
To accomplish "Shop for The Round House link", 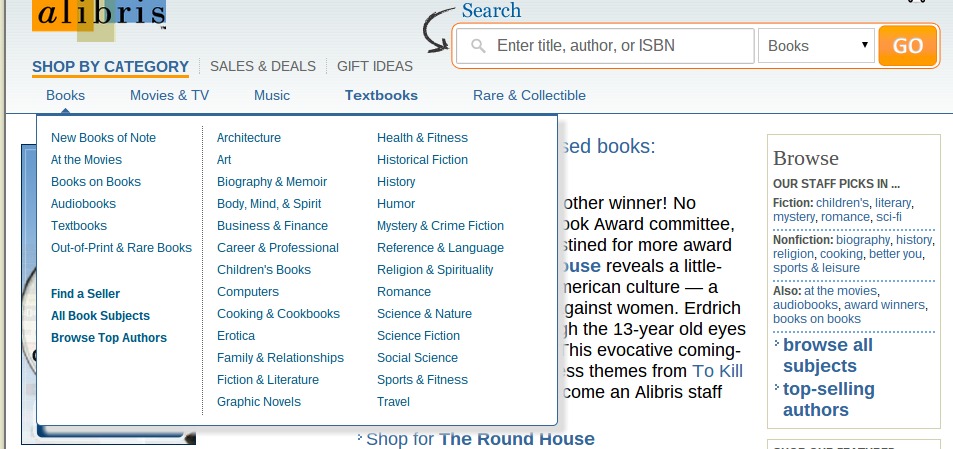I will [479, 439].
